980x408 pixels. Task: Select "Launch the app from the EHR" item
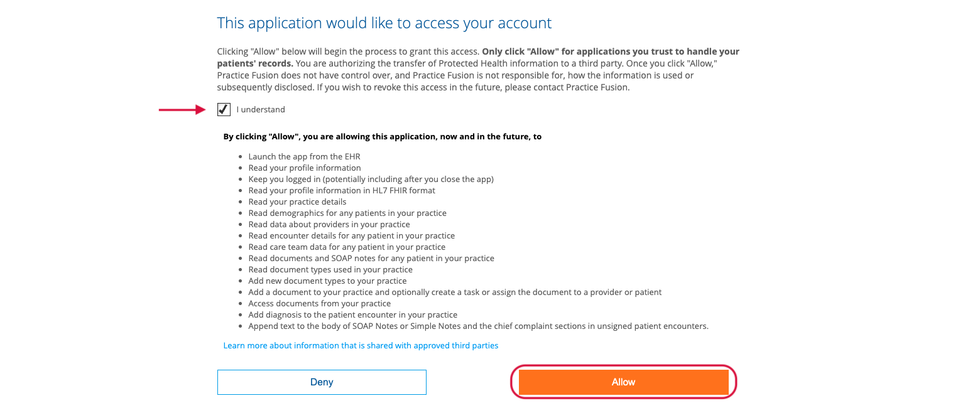[304, 156]
